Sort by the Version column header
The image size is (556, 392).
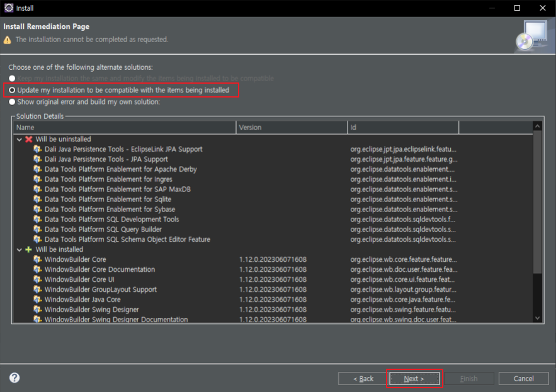coord(292,128)
